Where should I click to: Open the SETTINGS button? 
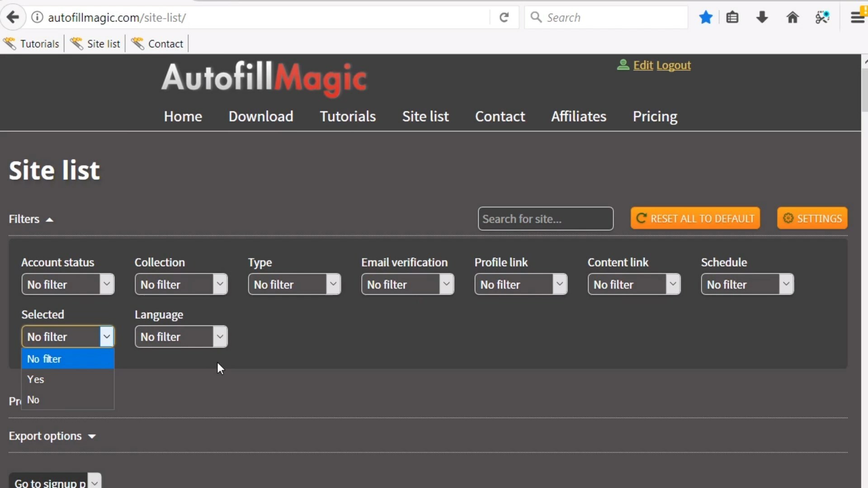click(x=812, y=218)
